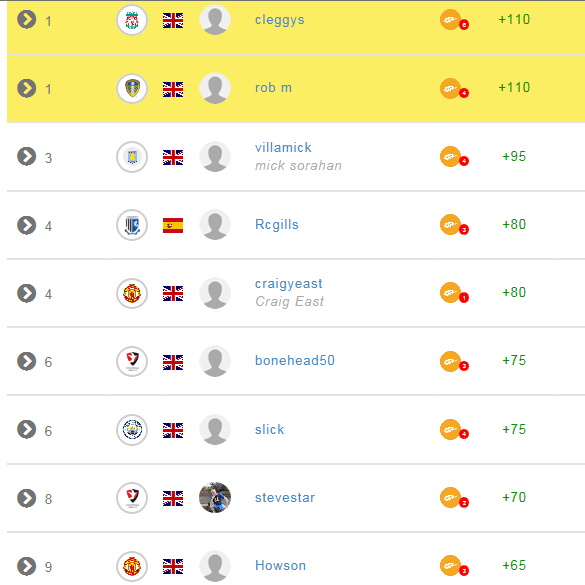Expand cleggys row with chevron arrow
Image resolution: width=585 pixels, height=585 pixels.
(x=26, y=19)
